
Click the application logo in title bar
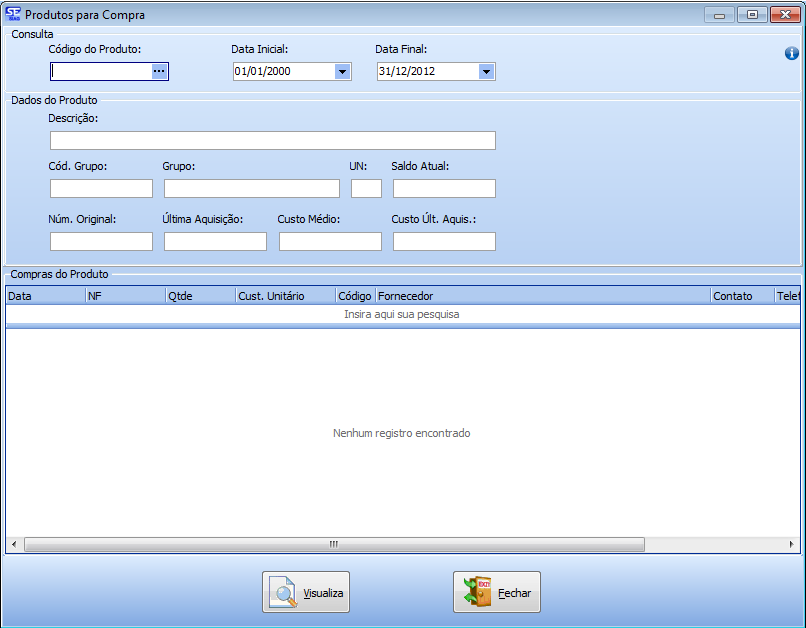click(13, 14)
